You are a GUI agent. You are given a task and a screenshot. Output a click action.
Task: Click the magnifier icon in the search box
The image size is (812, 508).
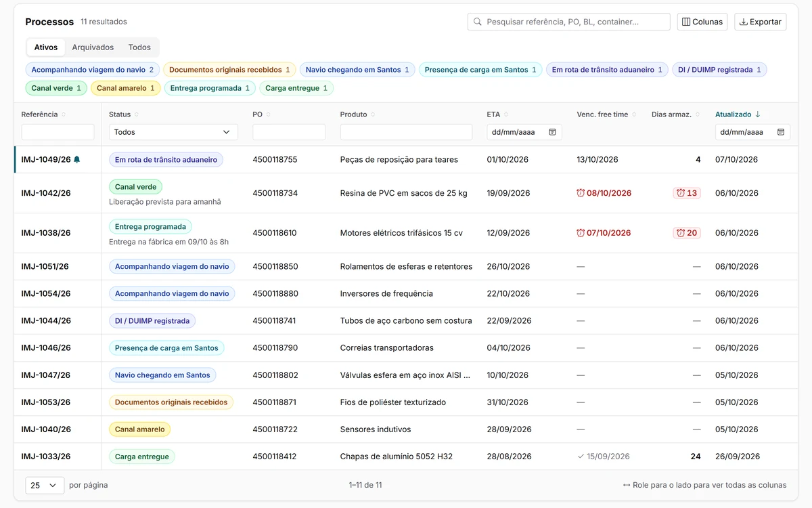click(478, 22)
